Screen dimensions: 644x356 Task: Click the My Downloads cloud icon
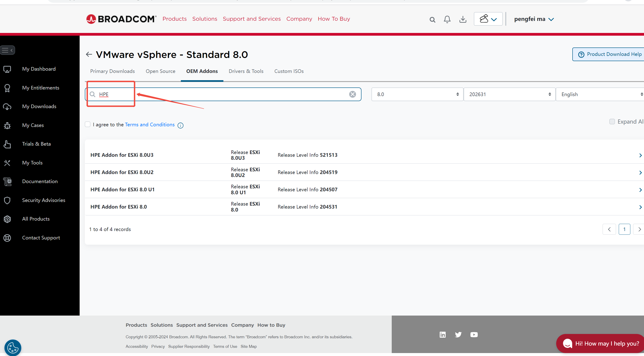pyautogui.click(x=7, y=107)
